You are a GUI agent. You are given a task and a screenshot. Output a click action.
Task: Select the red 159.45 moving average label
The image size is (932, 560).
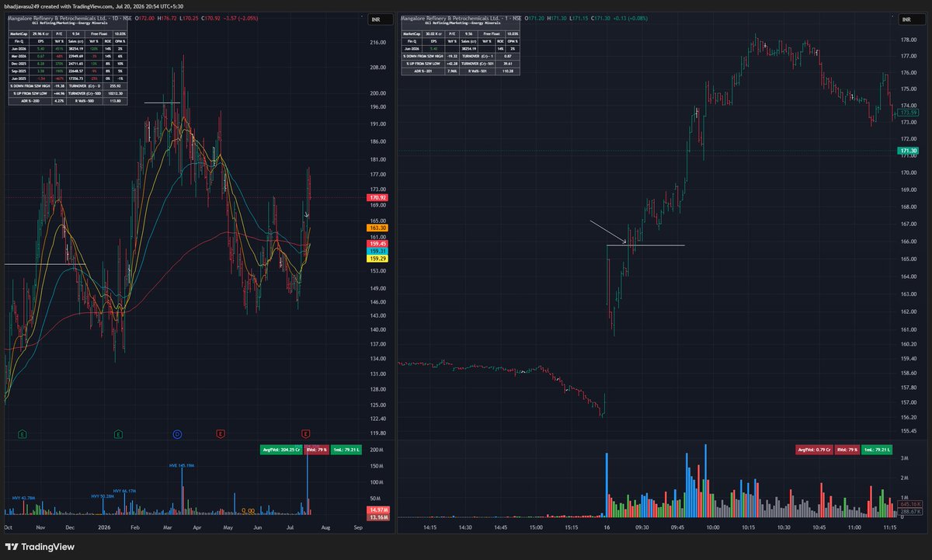click(x=378, y=244)
